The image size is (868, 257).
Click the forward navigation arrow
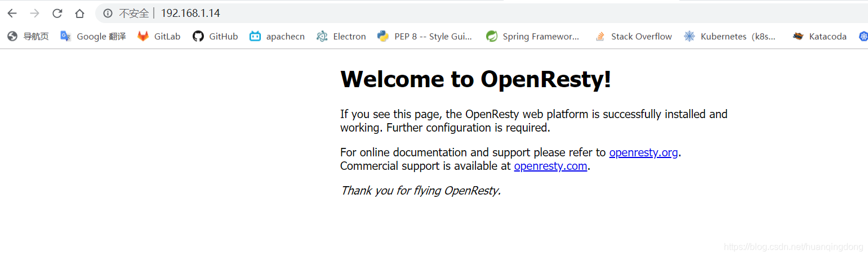tap(34, 13)
